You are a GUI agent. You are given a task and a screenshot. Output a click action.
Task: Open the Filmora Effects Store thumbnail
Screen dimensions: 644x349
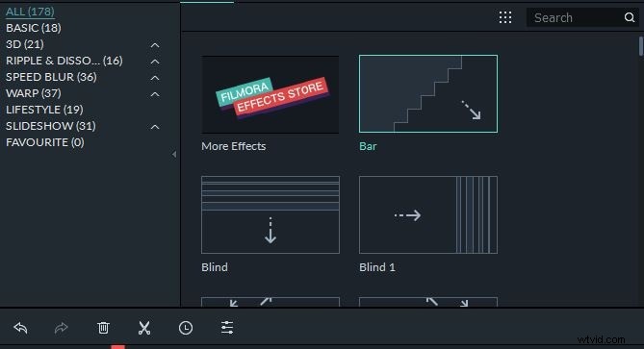pyautogui.click(x=270, y=94)
